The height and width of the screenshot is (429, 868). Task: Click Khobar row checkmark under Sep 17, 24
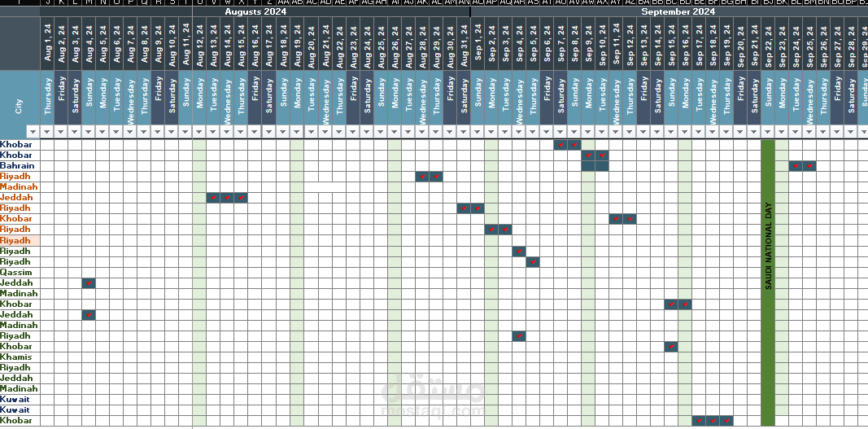pos(700,421)
